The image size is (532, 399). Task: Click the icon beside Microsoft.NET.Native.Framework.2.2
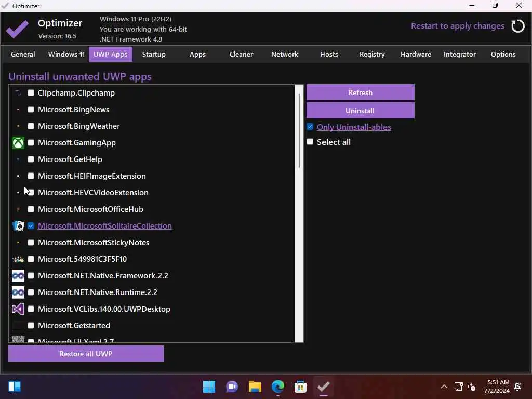[x=18, y=276]
